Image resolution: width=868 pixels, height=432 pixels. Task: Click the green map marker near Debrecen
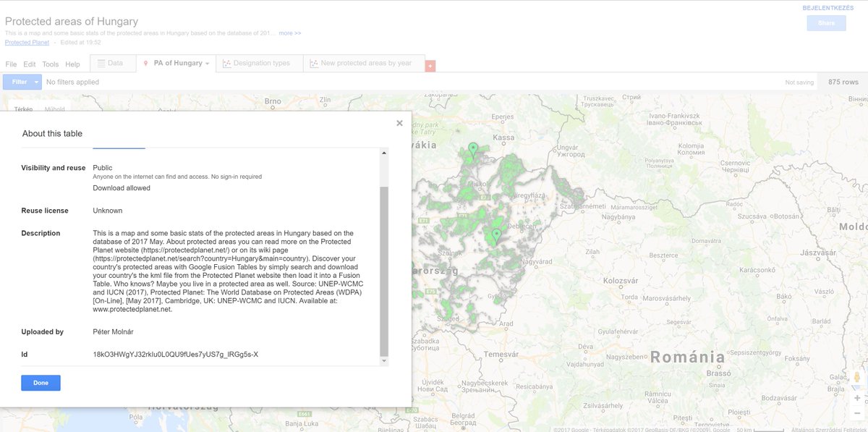(x=496, y=235)
